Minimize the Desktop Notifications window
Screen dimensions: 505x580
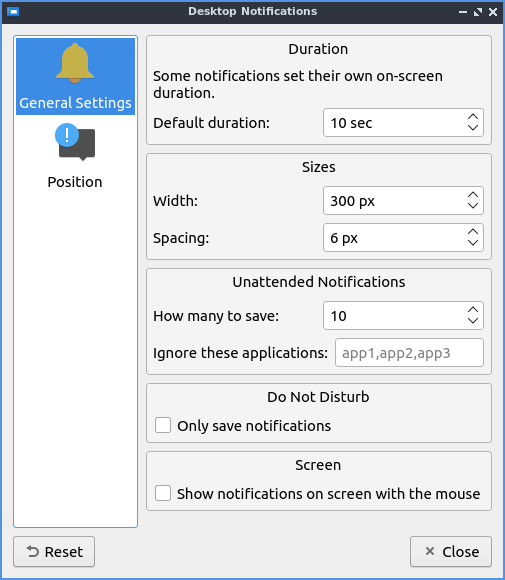pos(462,12)
